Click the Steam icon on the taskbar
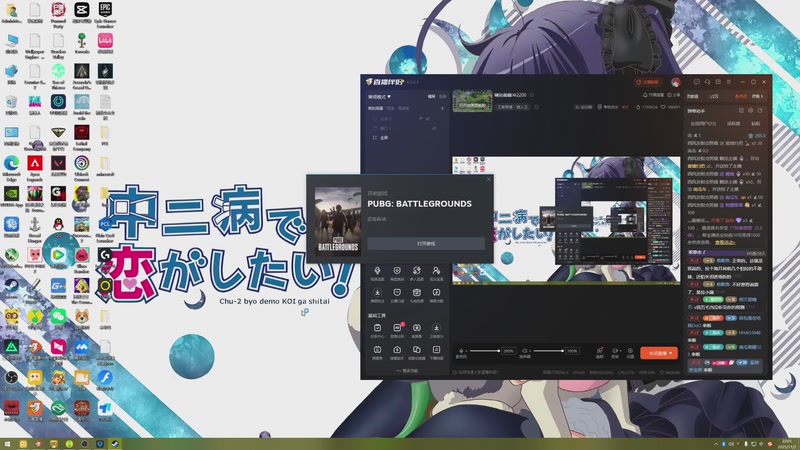Viewport: 800px width, 450px height. 115,444
